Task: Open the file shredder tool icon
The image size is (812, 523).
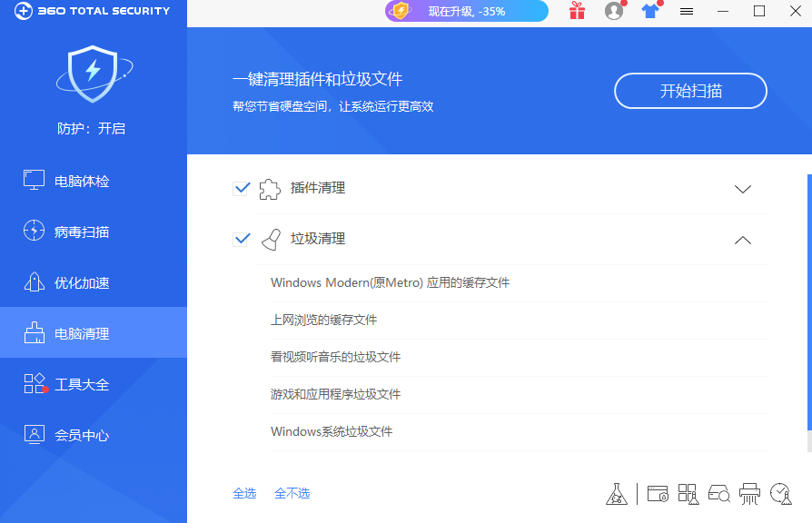Action: [749, 493]
